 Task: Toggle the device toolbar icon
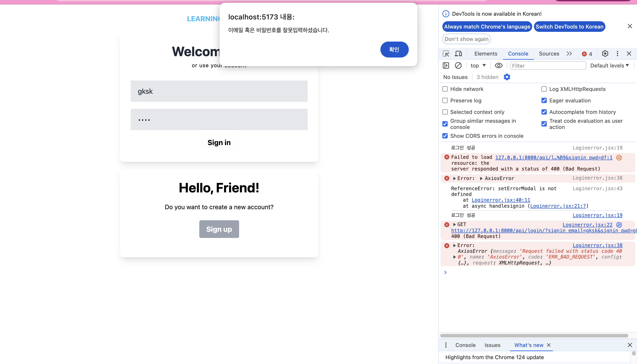click(458, 54)
